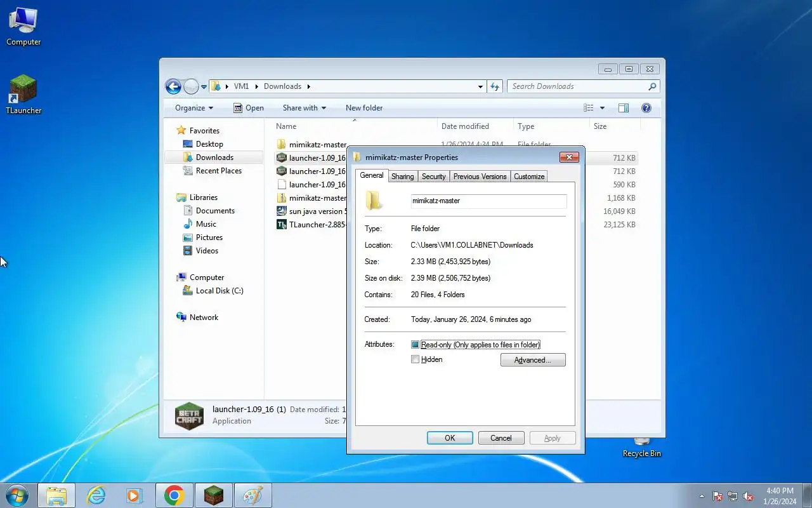Open Advanced attributes dialog
Screen dimensions: 812x508
[x=533, y=360]
